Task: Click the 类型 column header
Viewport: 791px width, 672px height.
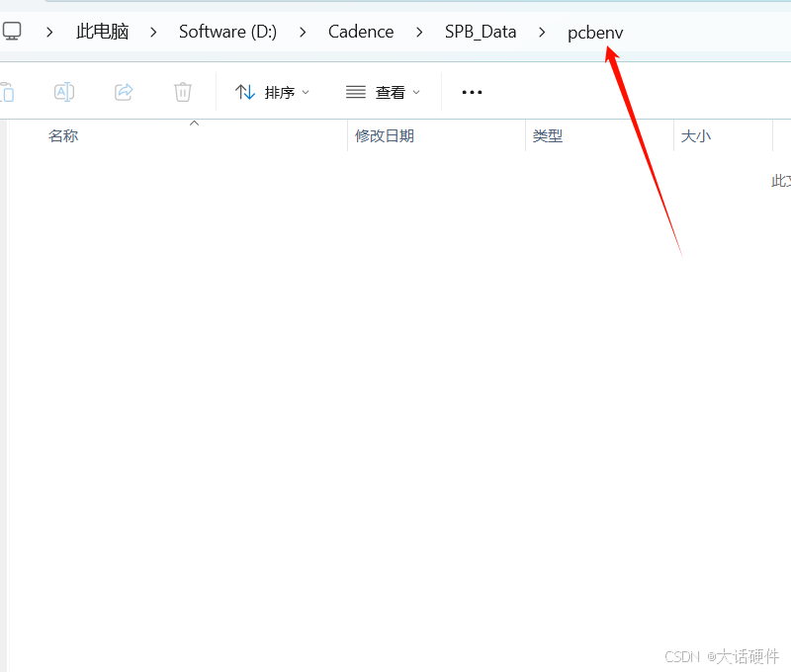Action: 548,135
